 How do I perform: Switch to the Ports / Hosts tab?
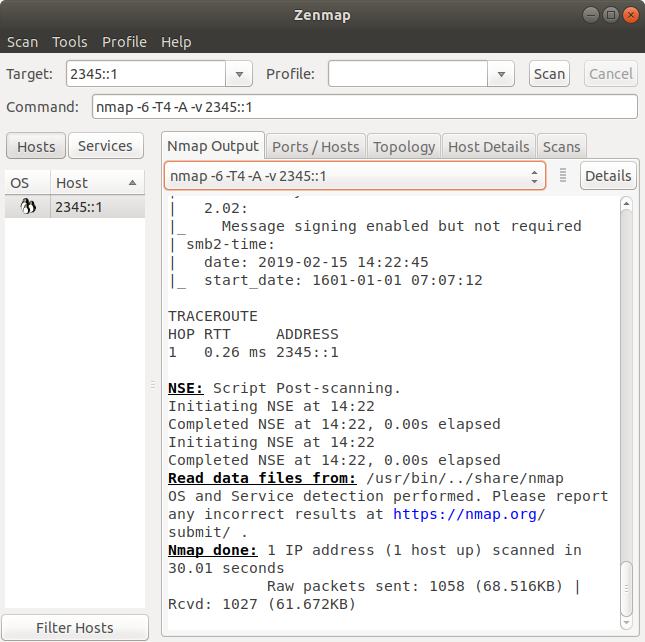315,147
